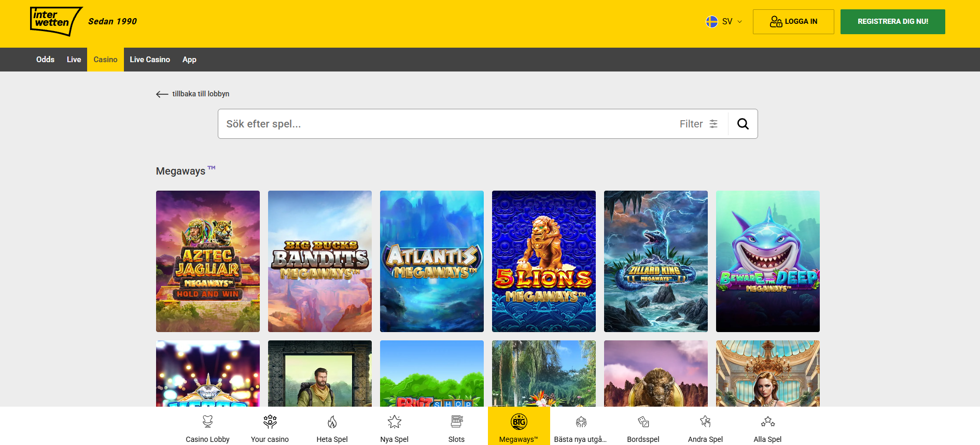Open the Filter sliders icon
This screenshot has width=980, height=445.
[x=713, y=124]
